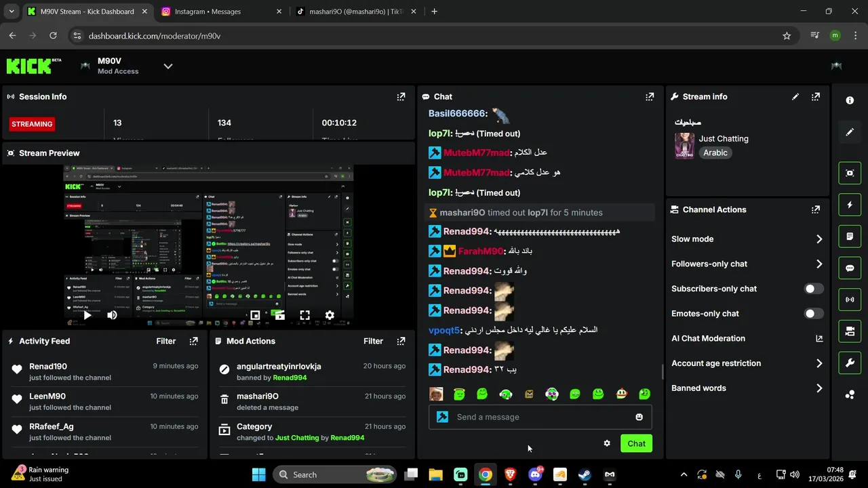Expand Account age restriction settings
868x488 pixels.
(819, 363)
